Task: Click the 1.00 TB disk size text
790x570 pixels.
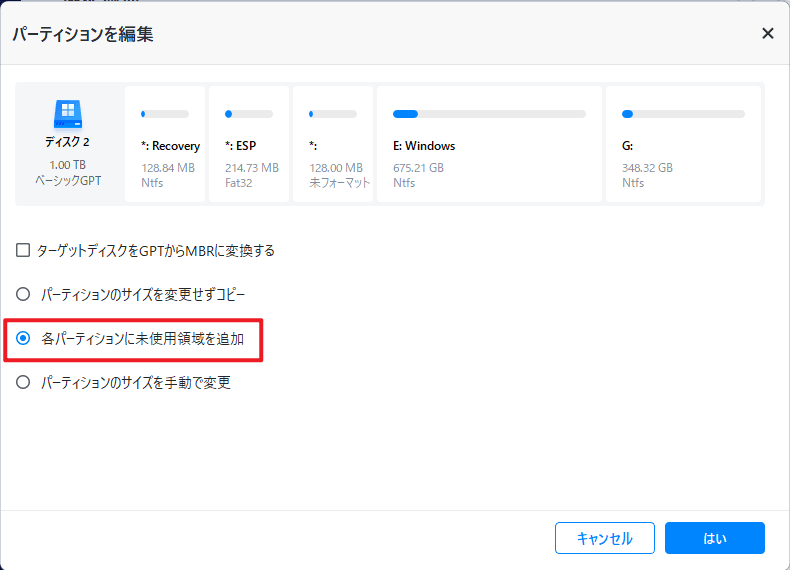Action: click(x=68, y=165)
